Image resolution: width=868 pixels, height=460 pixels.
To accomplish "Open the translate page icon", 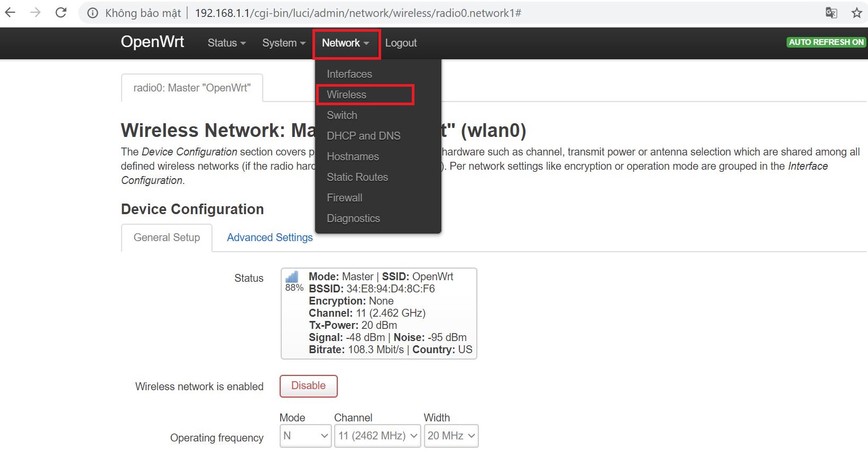I will [831, 13].
